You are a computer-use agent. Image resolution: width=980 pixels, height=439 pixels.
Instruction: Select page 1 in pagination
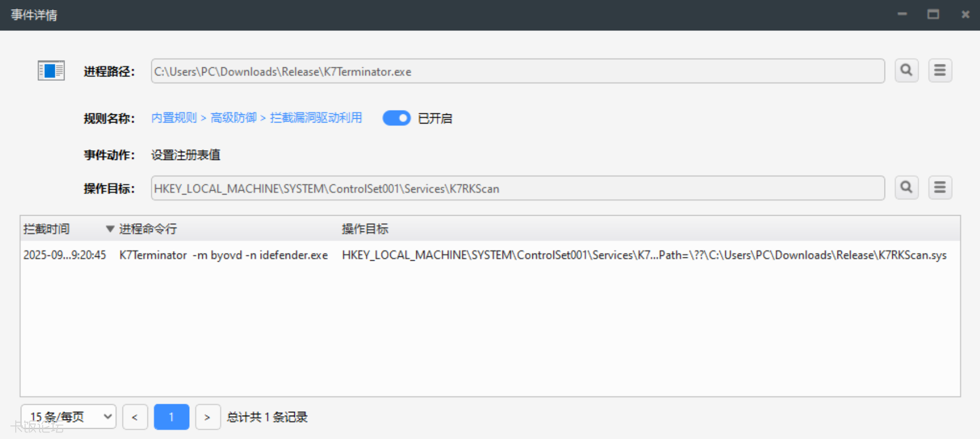(x=171, y=417)
